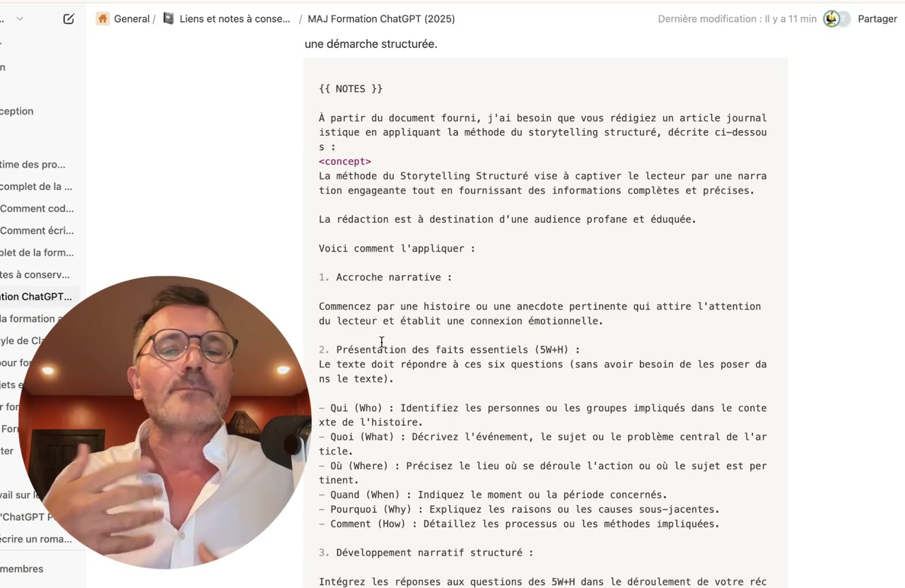Open the user avatar next to Partager
Viewport: 905px width, 588px height.
tap(831, 19)
